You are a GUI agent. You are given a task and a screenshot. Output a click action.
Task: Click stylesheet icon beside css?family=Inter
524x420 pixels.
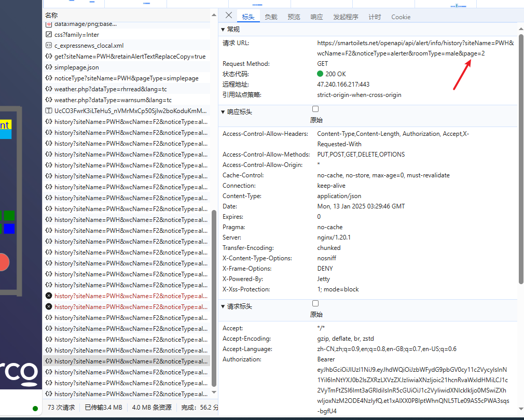coord(49,34)
